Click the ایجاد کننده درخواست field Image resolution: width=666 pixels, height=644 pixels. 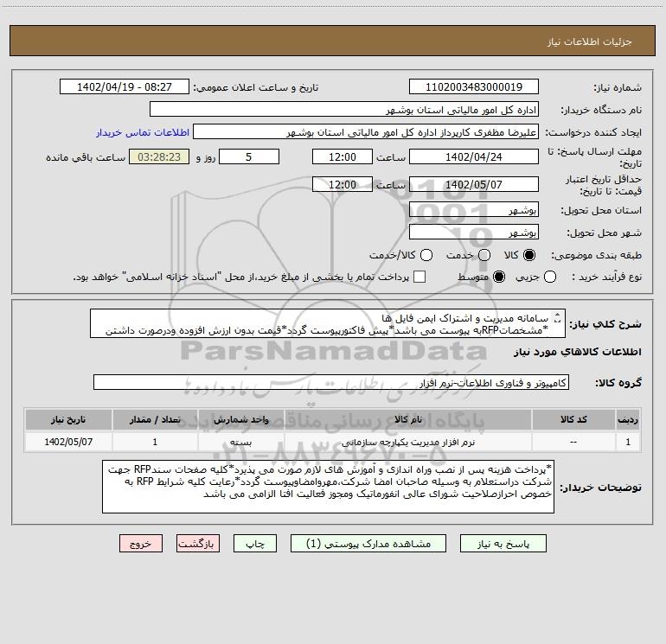366,132
